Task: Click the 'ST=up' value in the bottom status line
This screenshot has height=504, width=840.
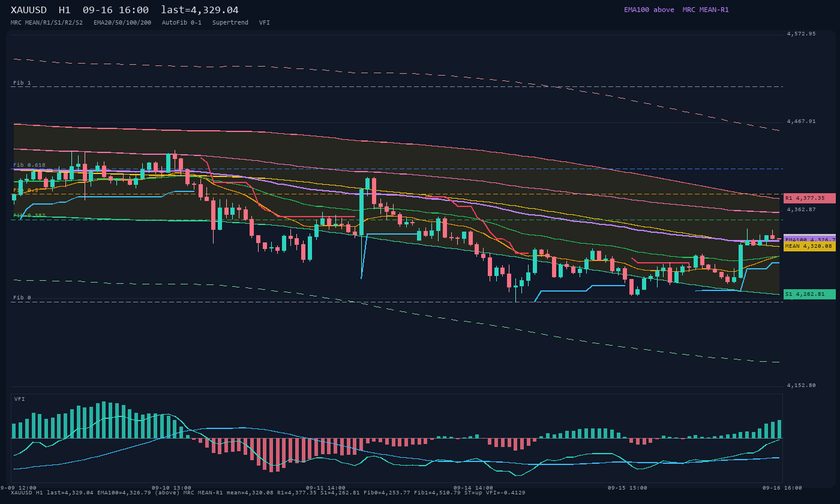Action: pos(473,493)
